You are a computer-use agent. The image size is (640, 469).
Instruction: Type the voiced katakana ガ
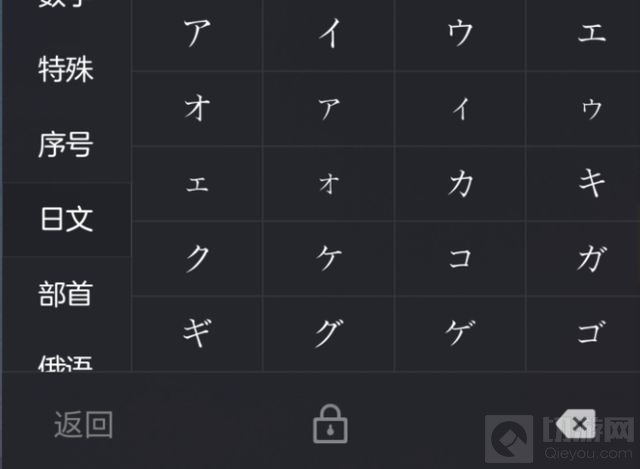(x=591, y=258)
